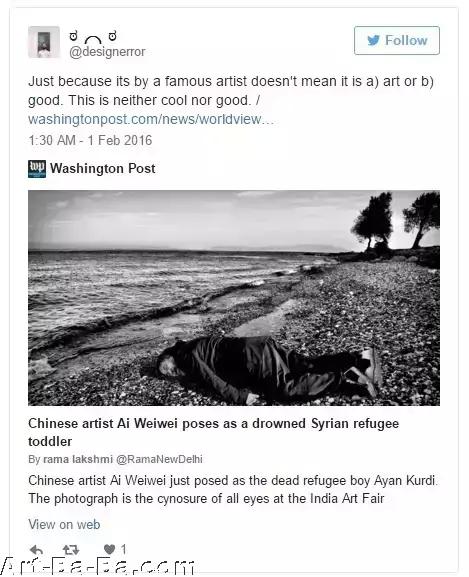Click the emoticon display name
Screen dimensions: 469x577
(x=93, y=36)
